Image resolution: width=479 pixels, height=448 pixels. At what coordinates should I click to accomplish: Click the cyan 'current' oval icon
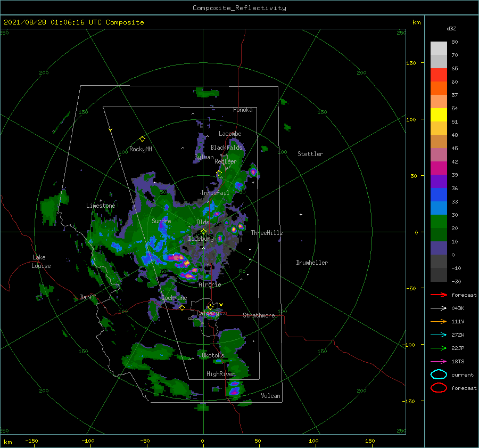[439, 374]
